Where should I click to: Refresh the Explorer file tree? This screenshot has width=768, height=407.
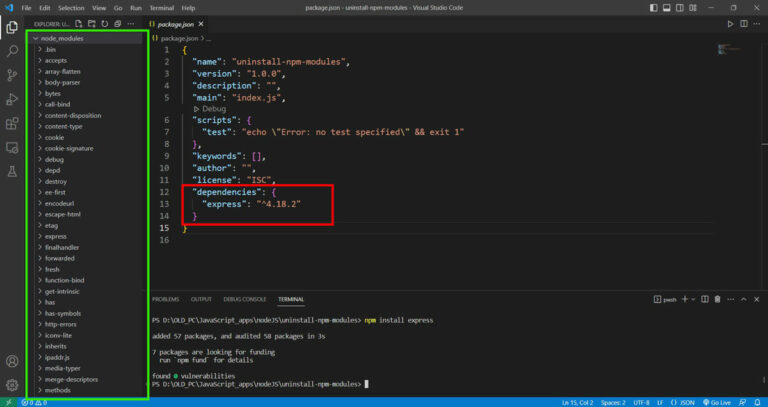103,22
